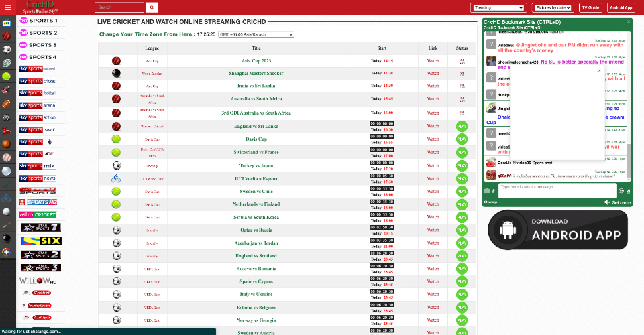The image size is (644, 335).
Task: Open the hamburger menu in the header
Action: [x=8, y=7]
